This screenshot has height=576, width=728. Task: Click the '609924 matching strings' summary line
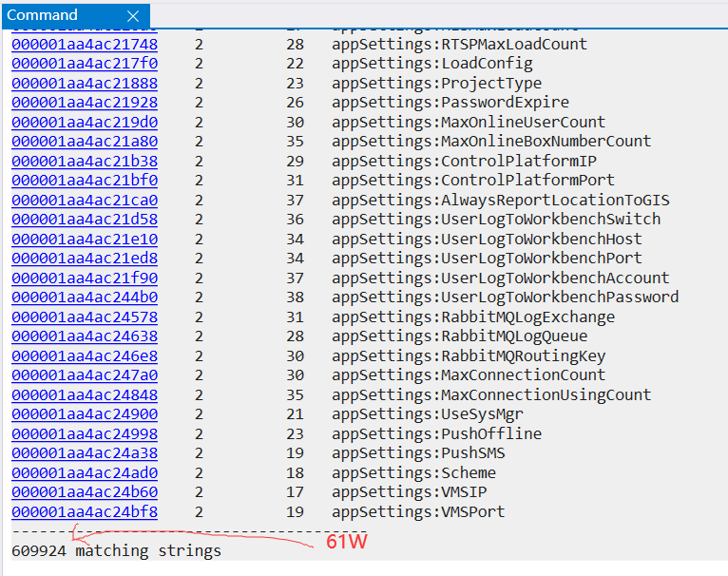(117, 551)
